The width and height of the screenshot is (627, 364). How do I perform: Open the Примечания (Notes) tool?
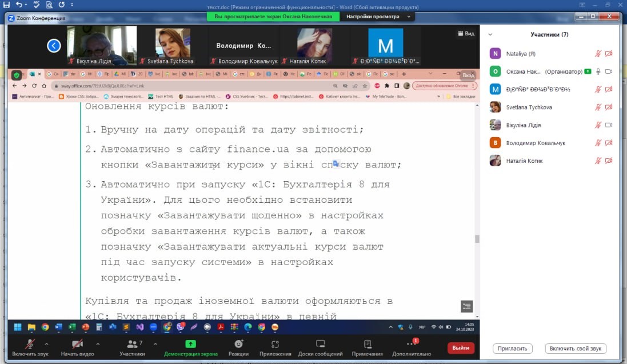click(368, 347)
